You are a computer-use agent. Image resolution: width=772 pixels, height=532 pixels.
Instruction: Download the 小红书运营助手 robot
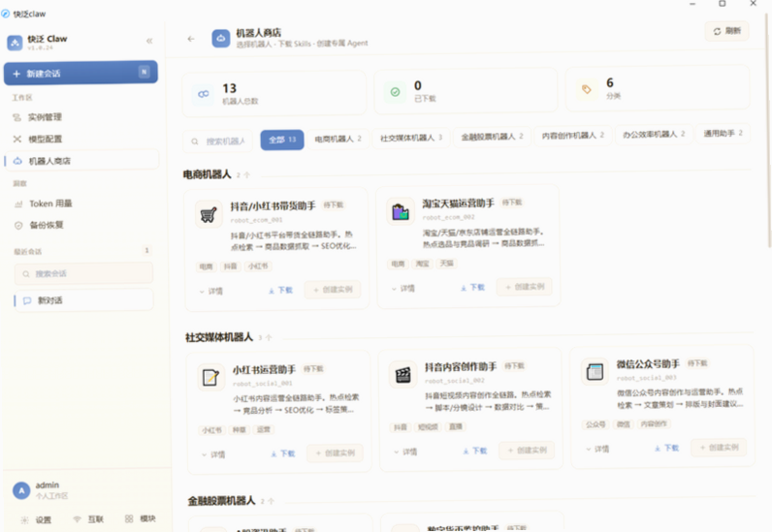(283, 454)
